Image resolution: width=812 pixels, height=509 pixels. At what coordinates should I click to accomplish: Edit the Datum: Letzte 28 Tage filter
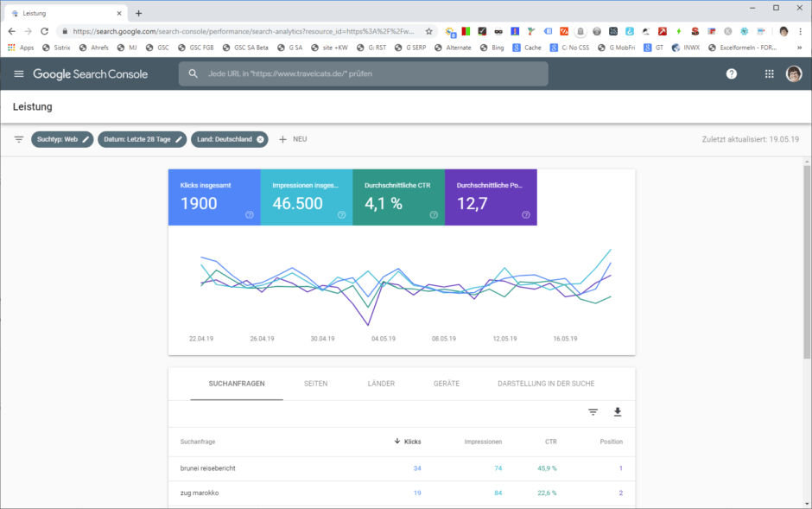tap(142, 139)
